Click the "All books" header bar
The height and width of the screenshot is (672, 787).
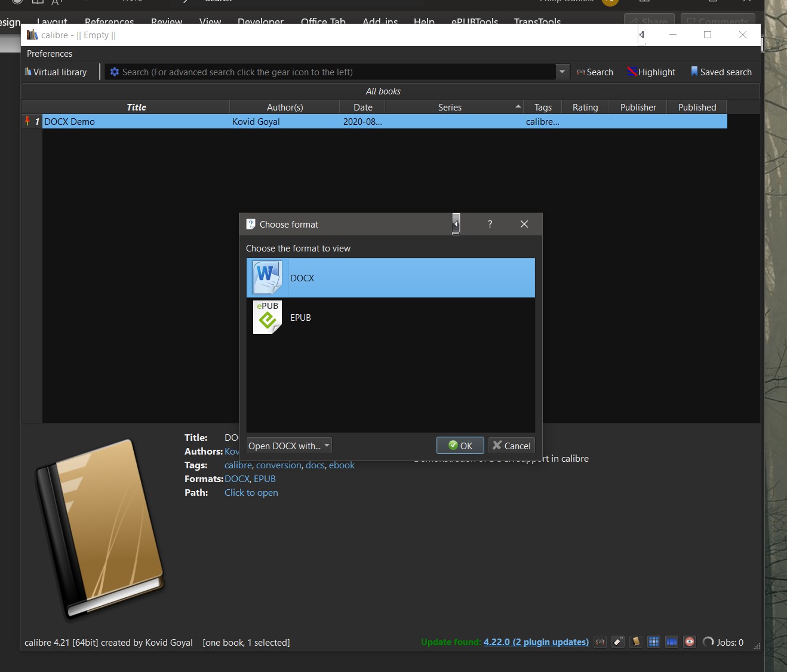(x=391, y=91)
